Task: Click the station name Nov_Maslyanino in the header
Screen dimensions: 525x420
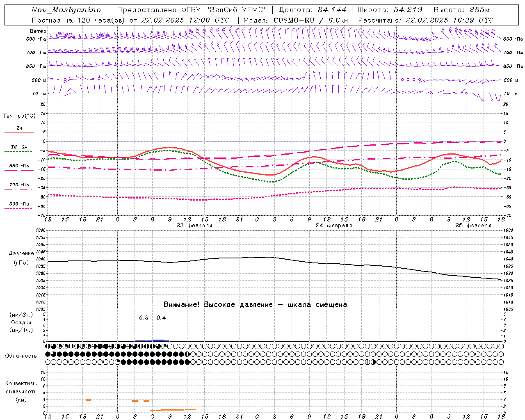Action: tap(66, 10)
